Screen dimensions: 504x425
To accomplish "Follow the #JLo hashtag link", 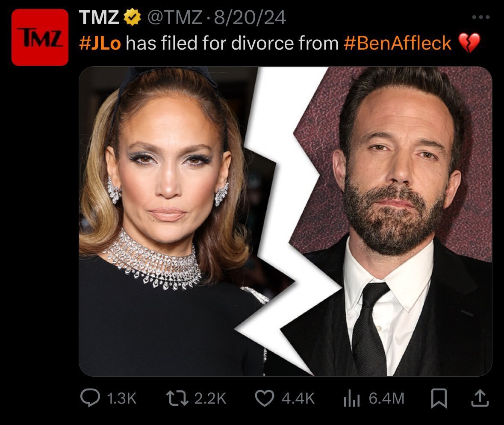I will click(x=100, y=43).
